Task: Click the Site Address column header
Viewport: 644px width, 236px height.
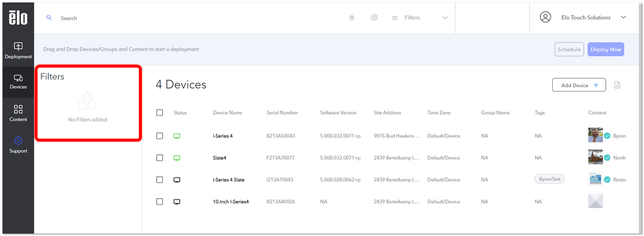Action: pos(387,113)
